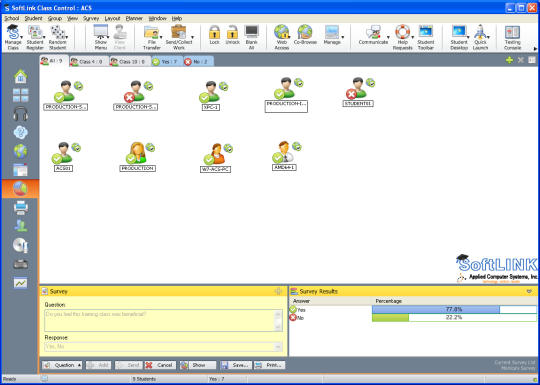This screenshot has height=385, width=540.
Task: Add new group with green plus icon
Action: pos(509,60)
